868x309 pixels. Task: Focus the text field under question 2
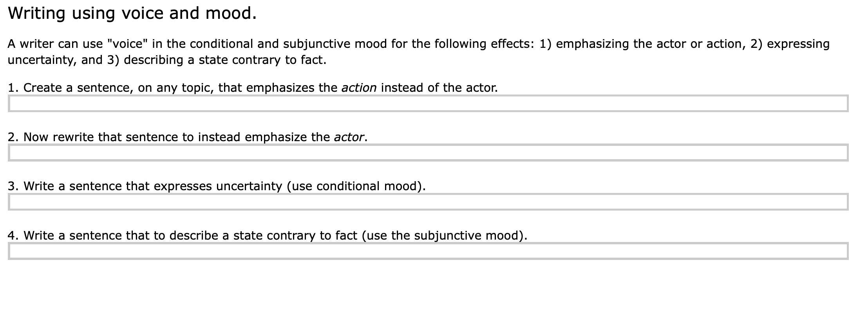point(428,153)
